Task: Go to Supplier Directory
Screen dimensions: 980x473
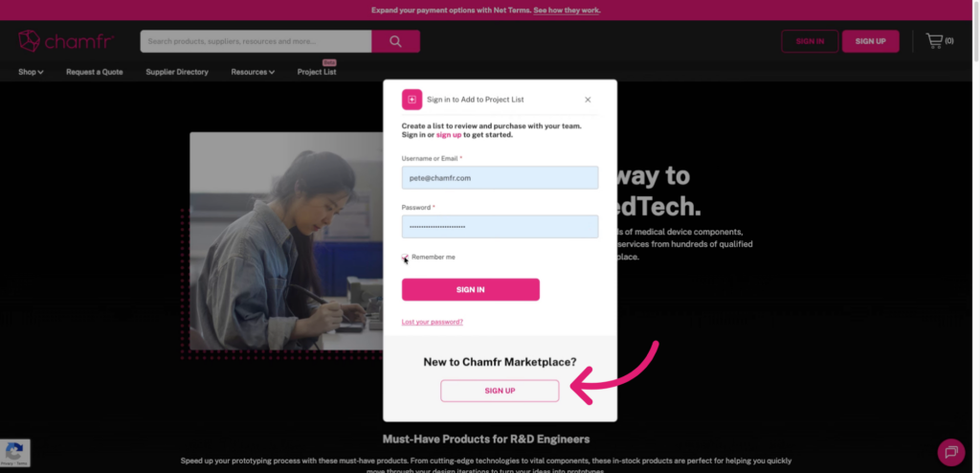Action: pyautogui.click(x=177, y=72)
